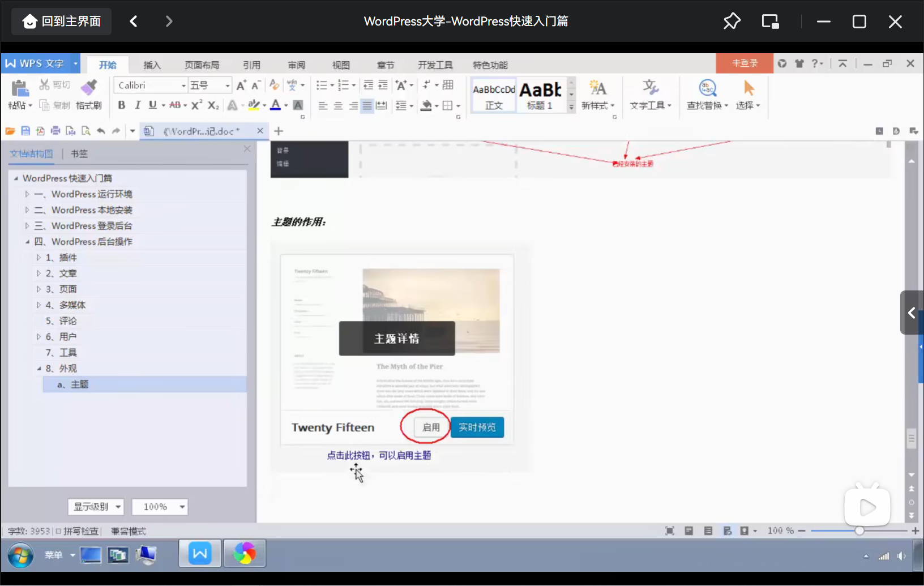The width and height of the screenshot is (924, 586).
Task: Toggle subscript X₂ formatting
Action: point(213,105)
